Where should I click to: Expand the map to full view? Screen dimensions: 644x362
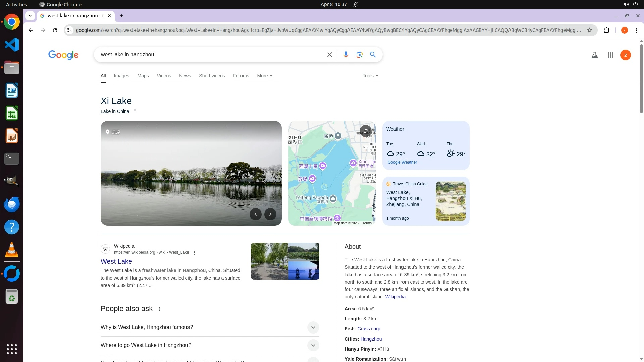(365, 131)
